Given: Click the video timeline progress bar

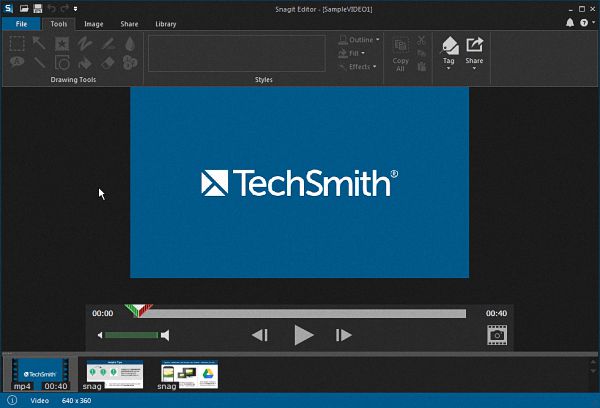Looking at the screenshot, I should [300, 313].
